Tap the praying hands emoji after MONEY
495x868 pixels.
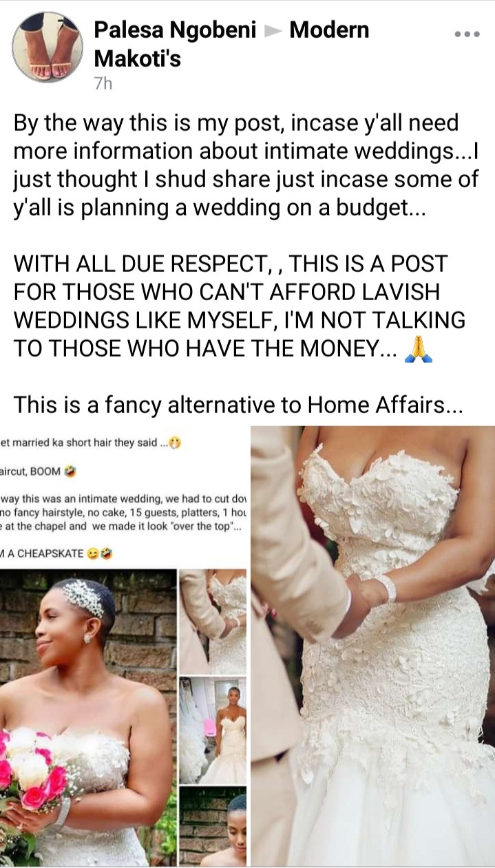pyautogui.click(x=419, y=350)
